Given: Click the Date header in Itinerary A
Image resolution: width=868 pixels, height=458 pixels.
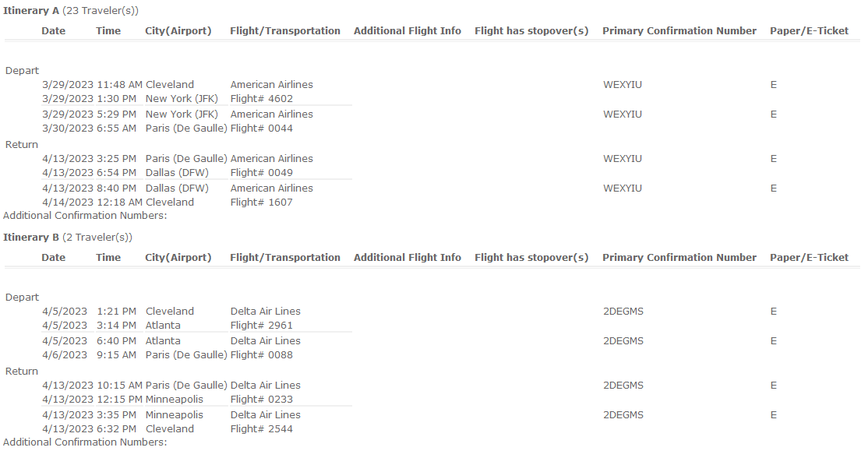Looking at the screenshot, I should click(x=53, y=31).
